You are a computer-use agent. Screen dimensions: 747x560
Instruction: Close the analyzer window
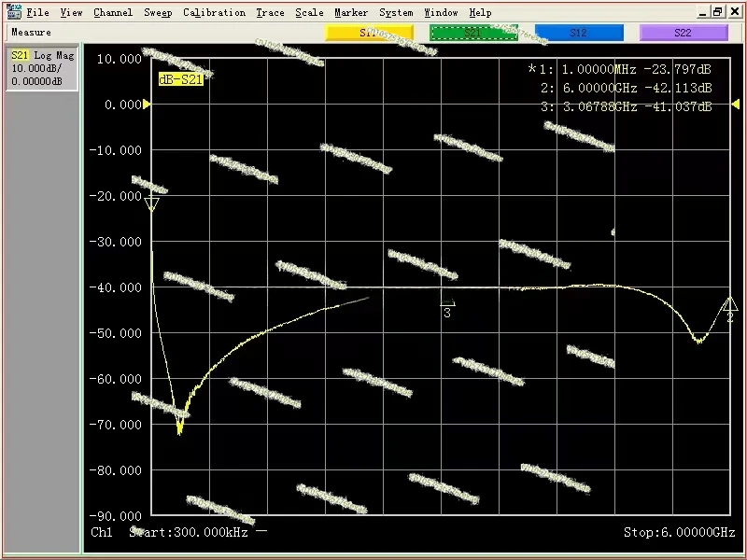tap(735, 12)
